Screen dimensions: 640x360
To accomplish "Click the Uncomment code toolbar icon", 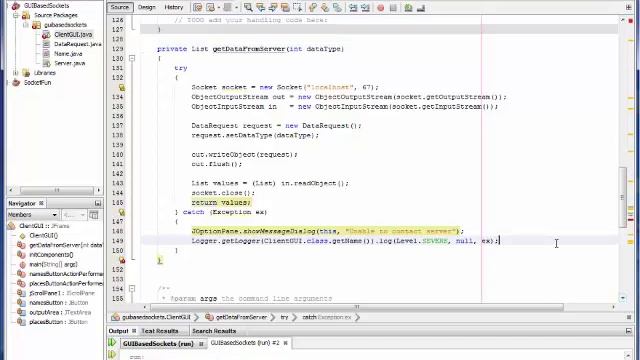I will [421, 7].
